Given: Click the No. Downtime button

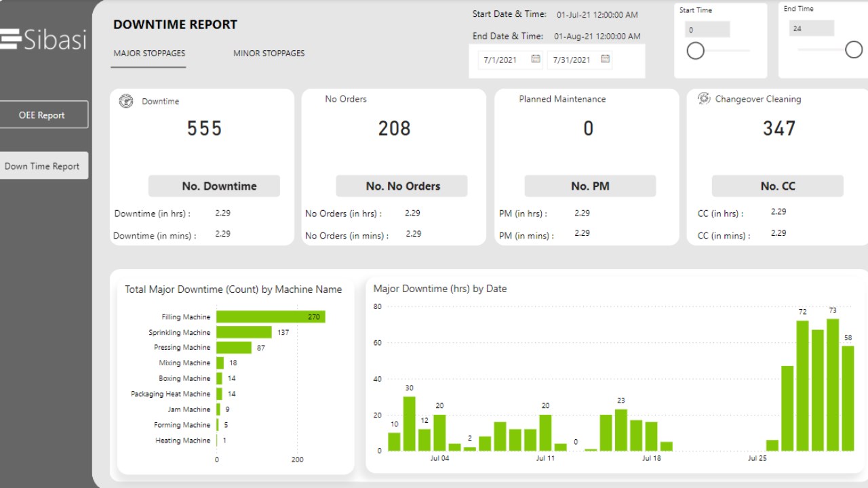Looking at the screenshot, I should pos(214,186).
